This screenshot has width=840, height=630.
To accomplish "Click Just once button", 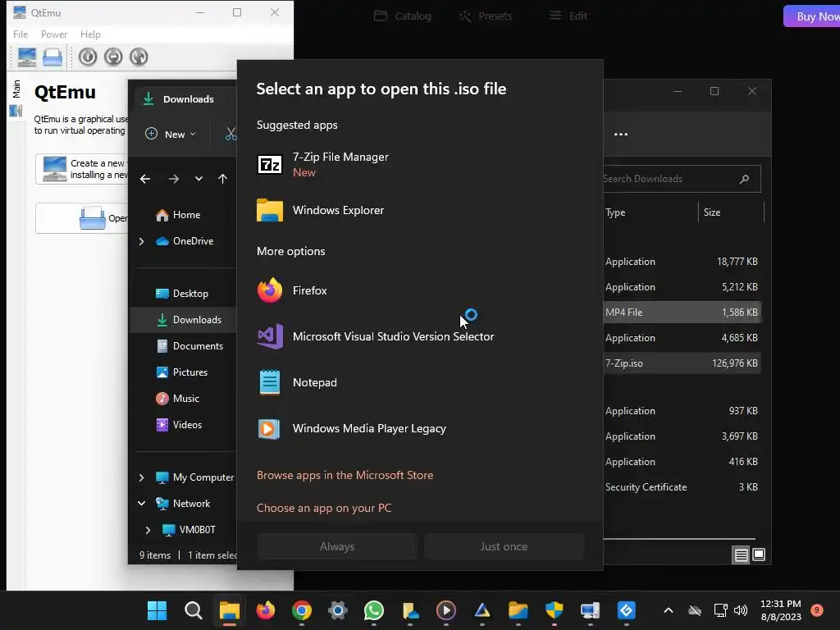I will 504,546.
